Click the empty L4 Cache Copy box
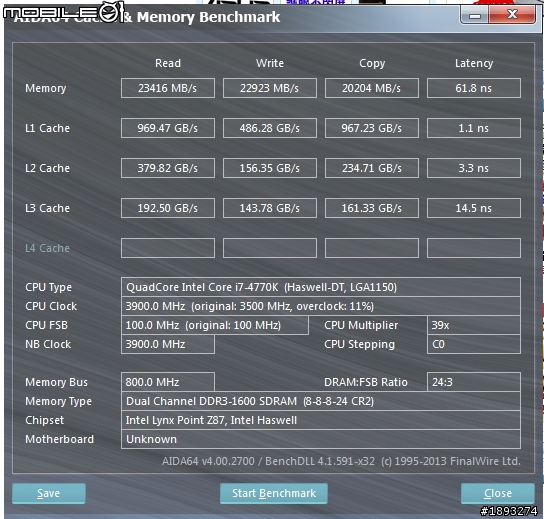 (372, 248)
